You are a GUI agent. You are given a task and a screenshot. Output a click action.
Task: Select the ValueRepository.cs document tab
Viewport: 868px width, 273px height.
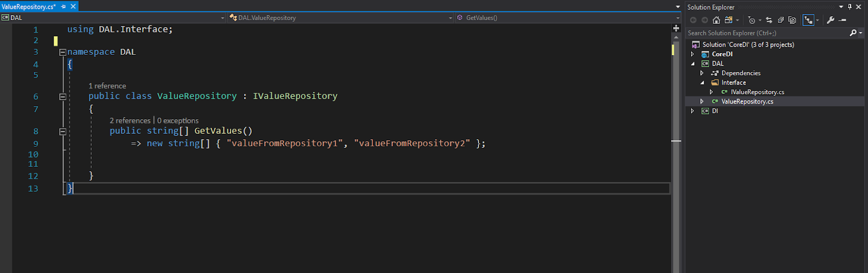(x=29, y=6)
